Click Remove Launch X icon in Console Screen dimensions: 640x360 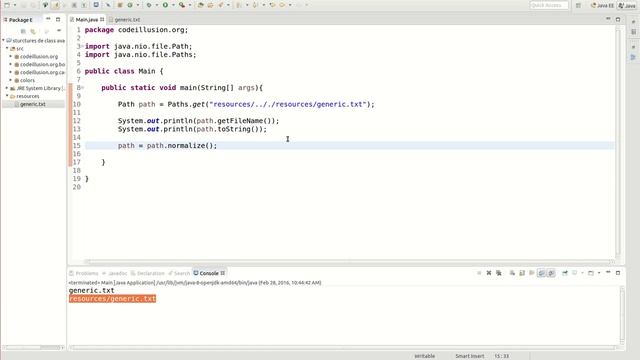pos(489,273)
